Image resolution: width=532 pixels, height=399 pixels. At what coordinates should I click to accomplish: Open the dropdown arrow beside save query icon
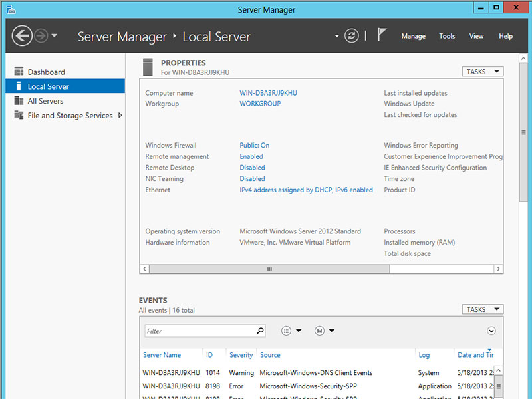click(x=332, y=331)
